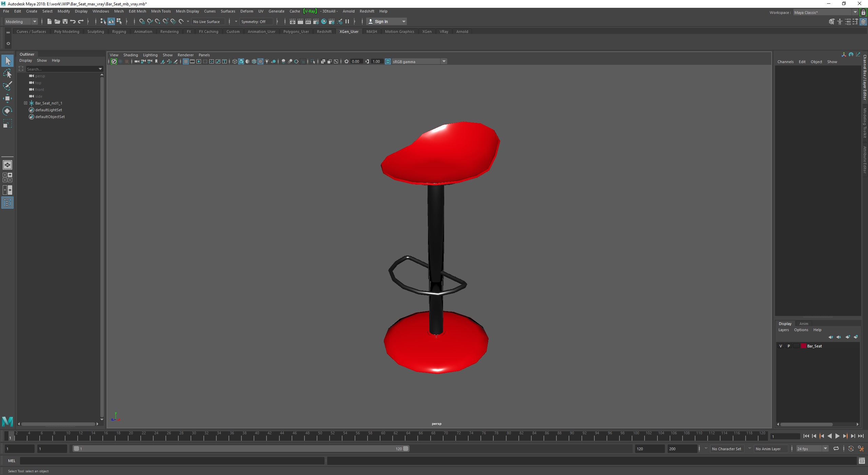Open animation preferences running-man button

pyautogui.click(x=861, y=449)
